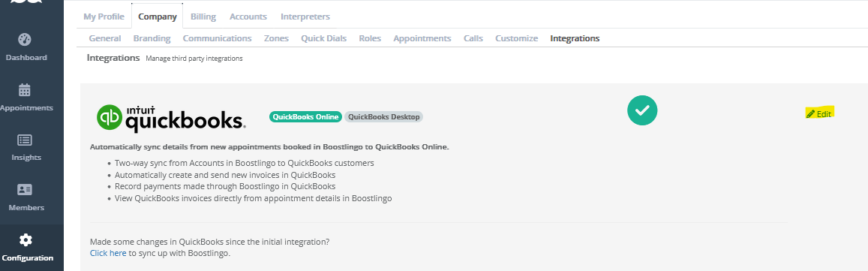Select the Branding sub-tab
Screen dimensions: 868x271
click(152, 38)
